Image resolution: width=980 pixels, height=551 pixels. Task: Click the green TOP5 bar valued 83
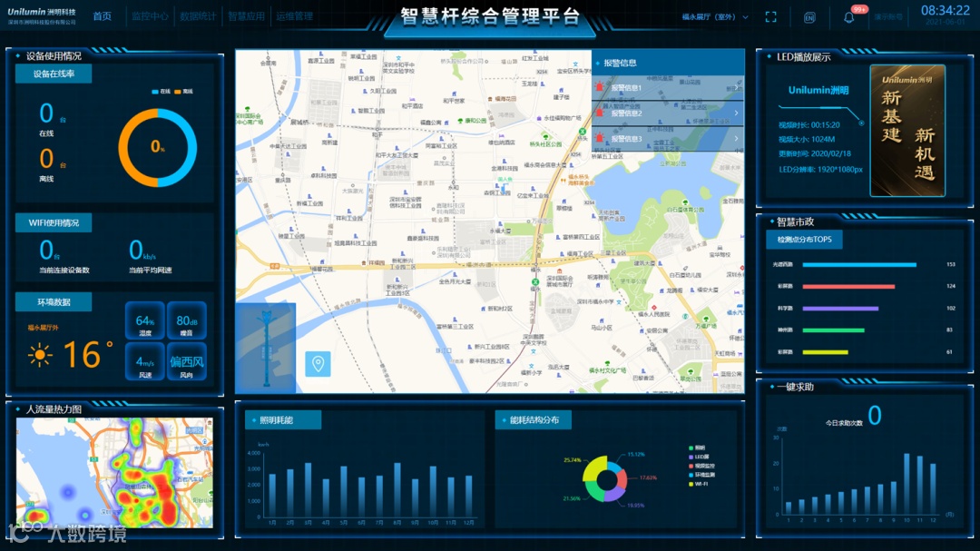tap(834, 330)
